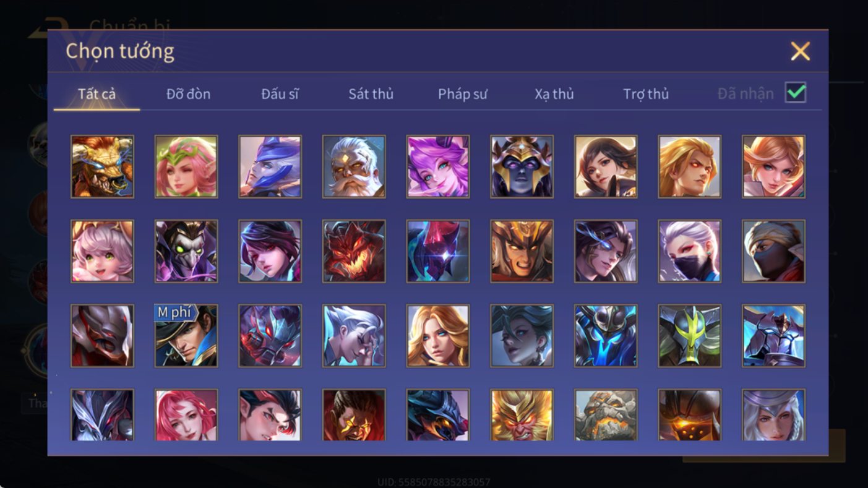The height and width of the screenshot is (488, 868).
Task: Choose the green-haired elf girl hero
Action: pyautogui.click(x=186, y=167)
